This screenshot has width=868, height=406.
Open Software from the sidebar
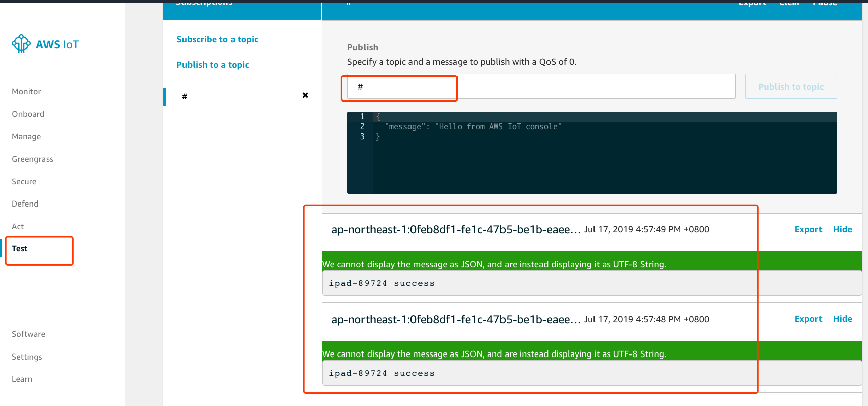point(29,334)
